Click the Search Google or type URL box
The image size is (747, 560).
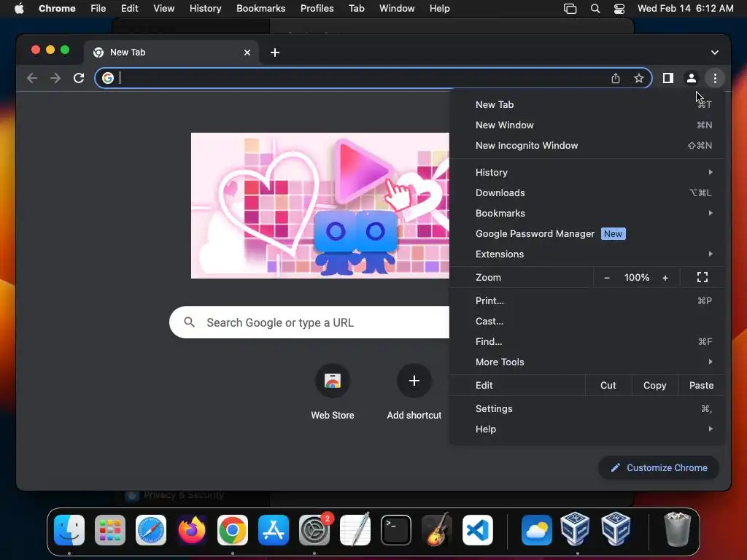pyautogui.click(x=309, y=322)
